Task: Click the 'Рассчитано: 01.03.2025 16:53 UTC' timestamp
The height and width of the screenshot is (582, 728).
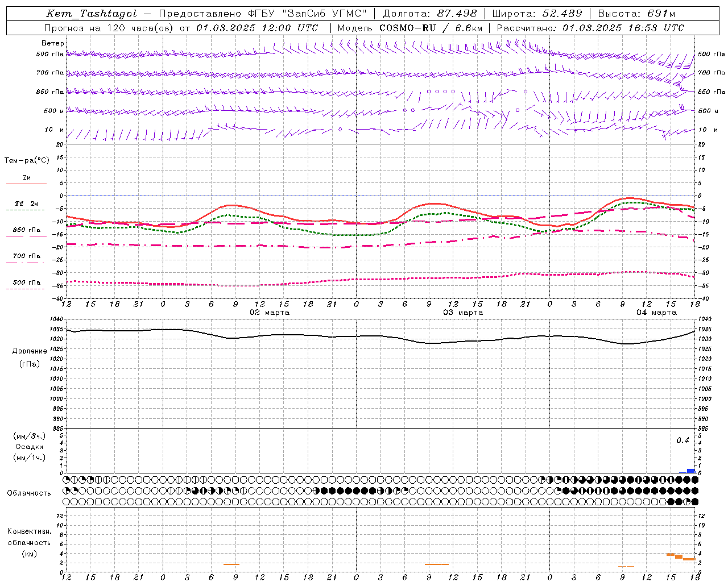Action: pos(590,28)
